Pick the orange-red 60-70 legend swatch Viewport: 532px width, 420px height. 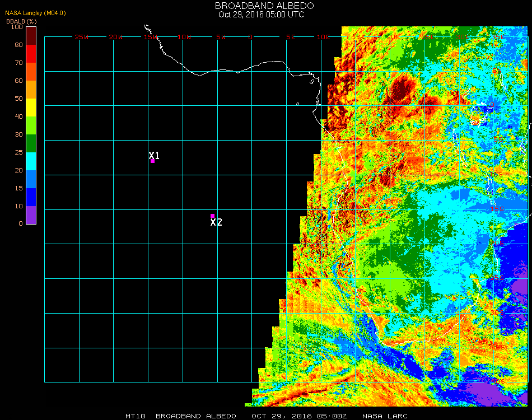coord(31,72)
